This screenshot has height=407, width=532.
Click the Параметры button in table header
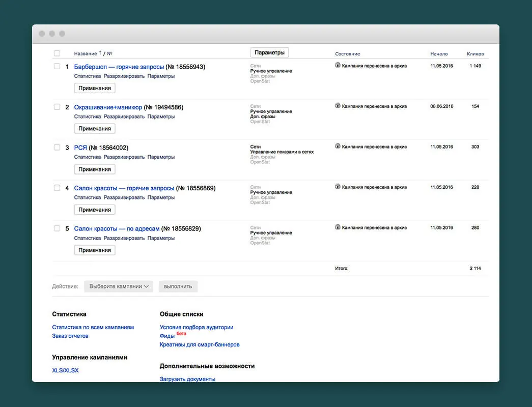coord(269,52)
